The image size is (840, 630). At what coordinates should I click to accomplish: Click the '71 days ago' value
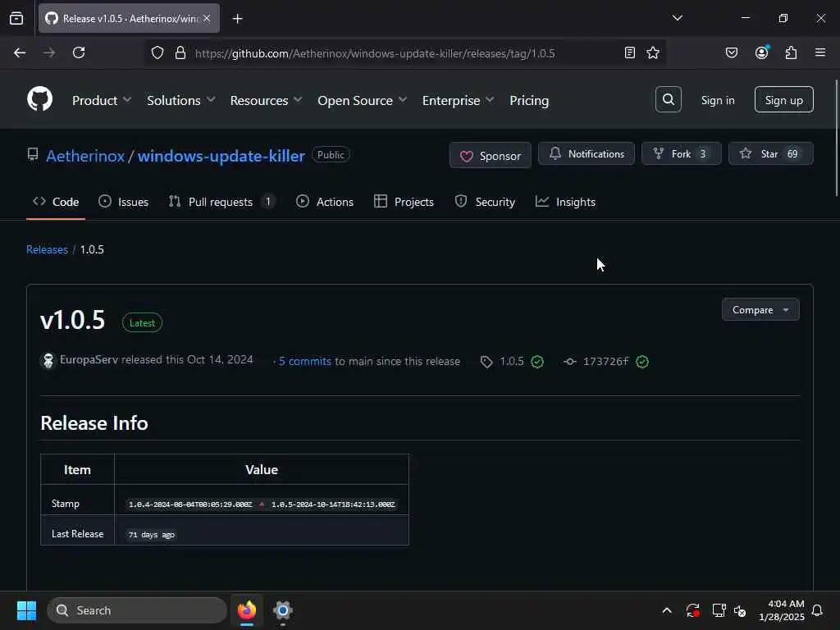[x=152, y=535]
